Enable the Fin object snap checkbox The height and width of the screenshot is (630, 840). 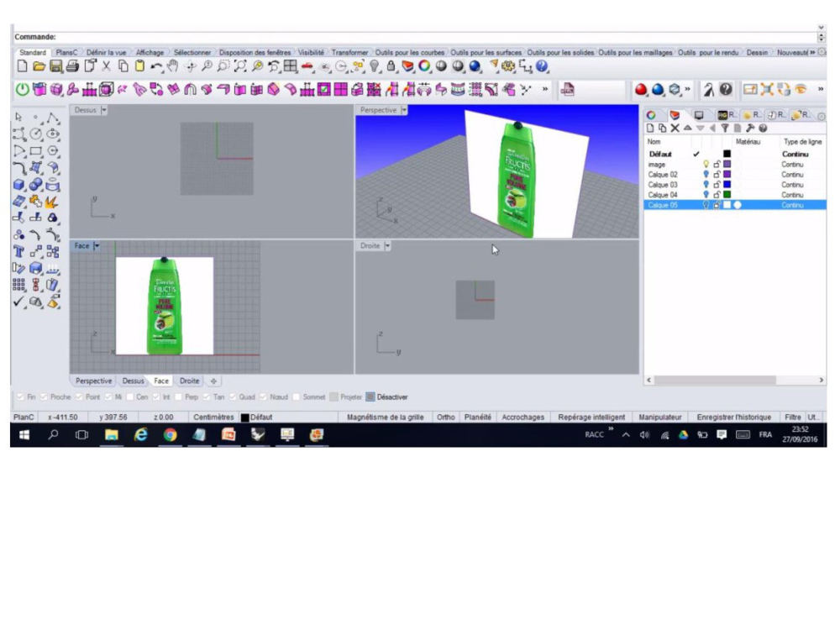pyautogui.click(x=20, y=397)
